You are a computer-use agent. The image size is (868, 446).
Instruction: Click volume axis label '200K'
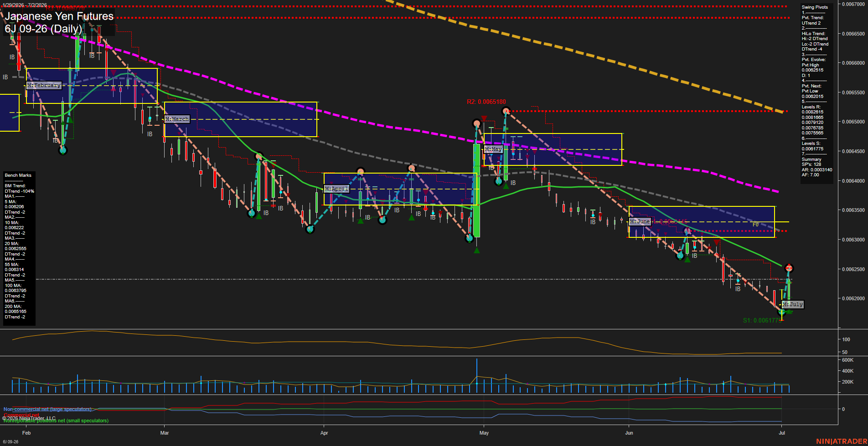847,382
